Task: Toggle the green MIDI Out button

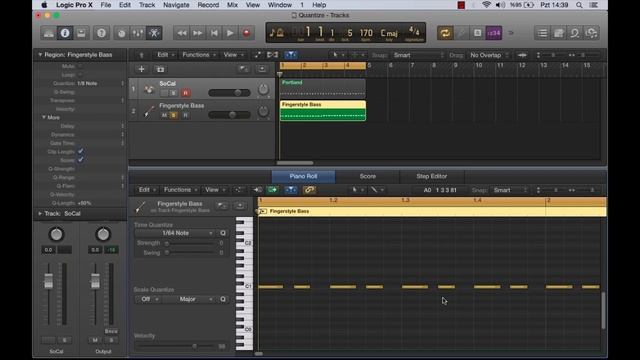Action: click(272, 190)
